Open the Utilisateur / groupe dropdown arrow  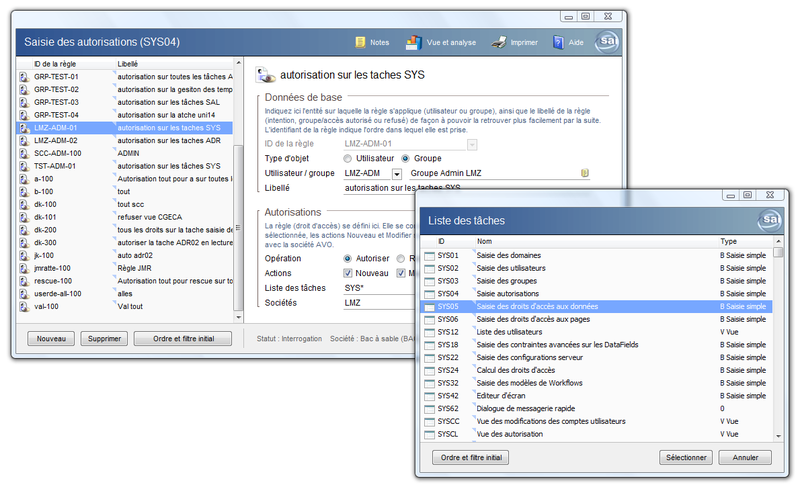pos(397,173)
